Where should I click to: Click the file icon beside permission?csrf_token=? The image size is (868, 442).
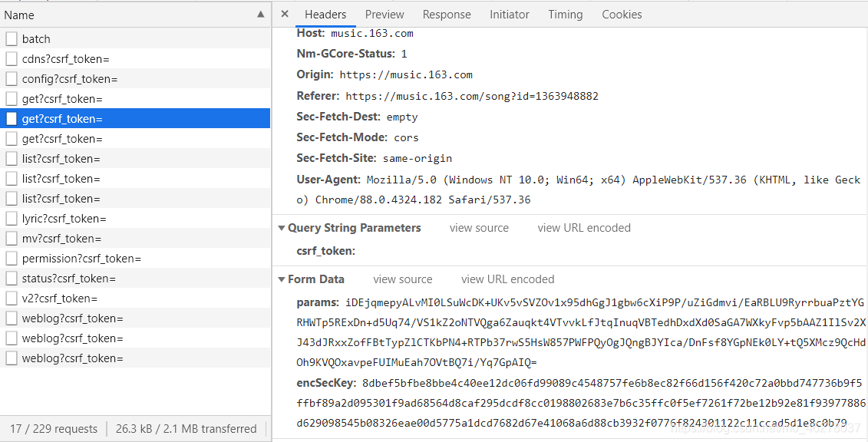point(11,259)
